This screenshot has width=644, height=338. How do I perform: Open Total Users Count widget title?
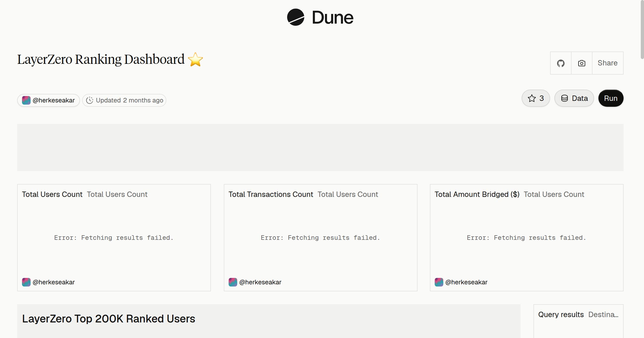click(x=52, y=194)
